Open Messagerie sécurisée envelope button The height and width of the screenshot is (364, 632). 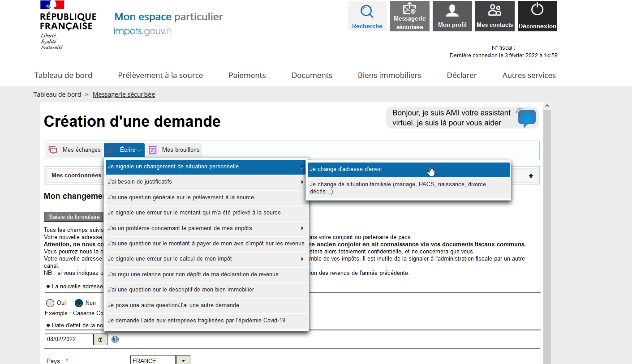(410, 16)
